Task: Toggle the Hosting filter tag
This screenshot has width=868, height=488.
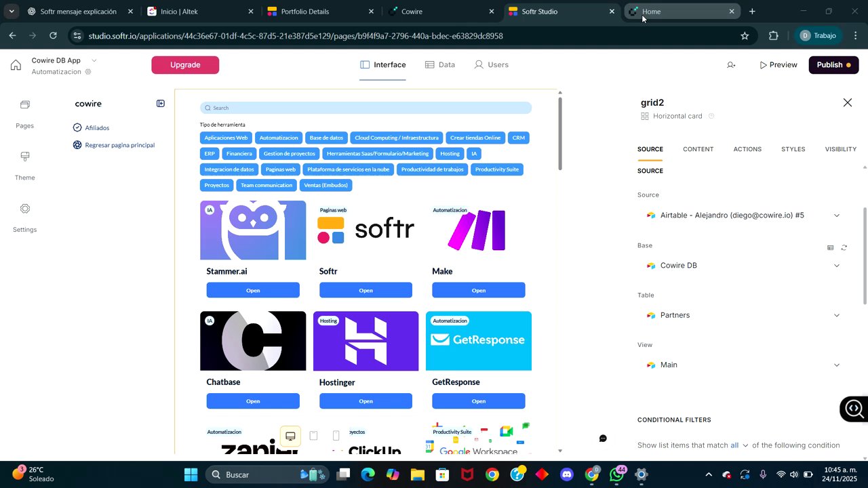Action: point(450,154)
